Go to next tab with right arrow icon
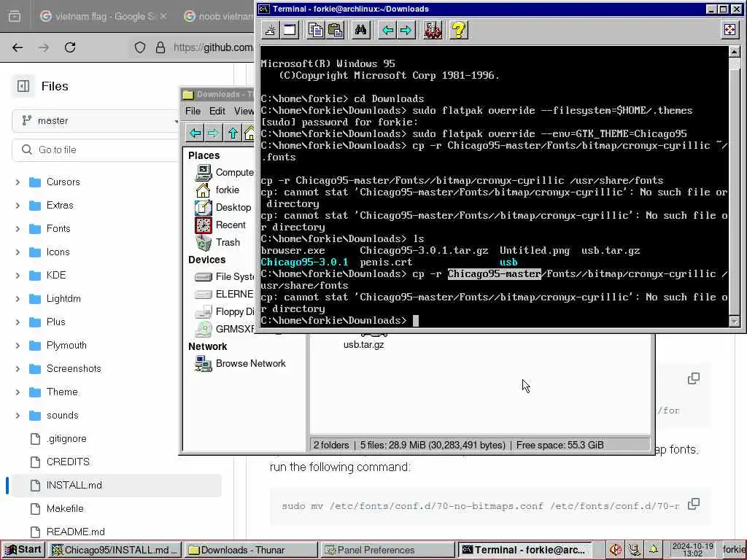747x560 pixels. pos(406,31)
